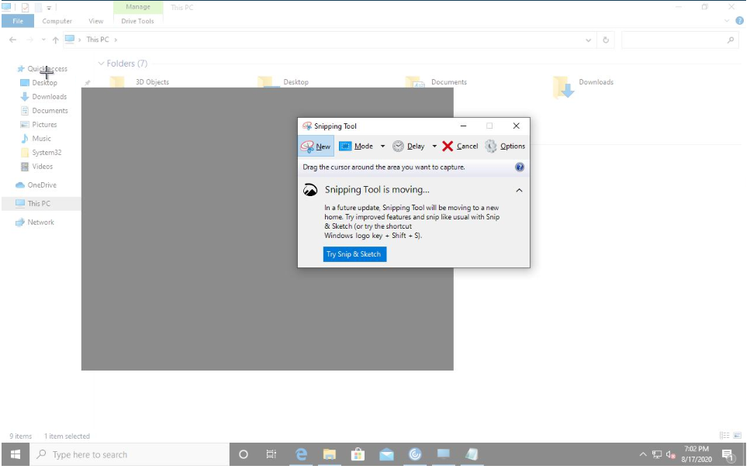Show hidden tray icons chevron
Screen dimensions: 750x469
[x=643, y=455]
